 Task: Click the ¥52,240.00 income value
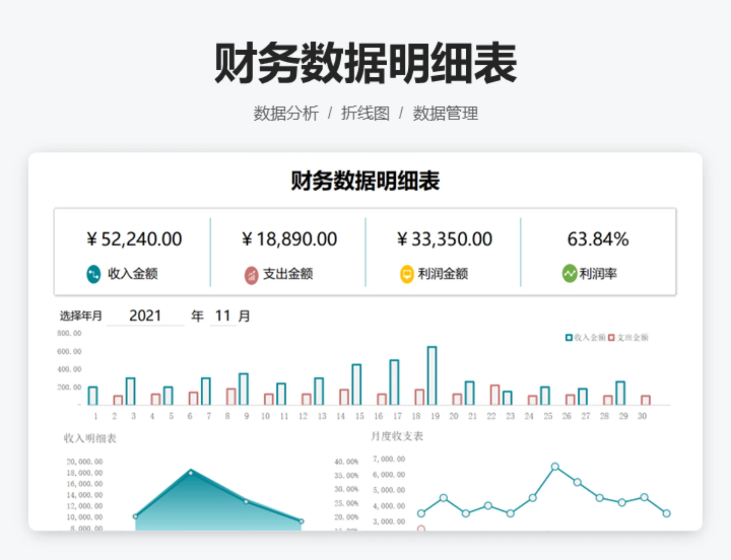click(x=135, y=239)
